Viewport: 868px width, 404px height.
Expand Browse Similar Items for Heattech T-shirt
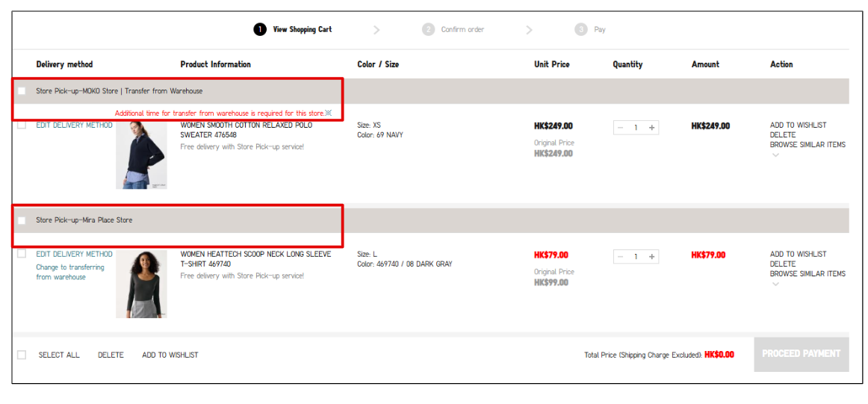(x=775, y=284)
